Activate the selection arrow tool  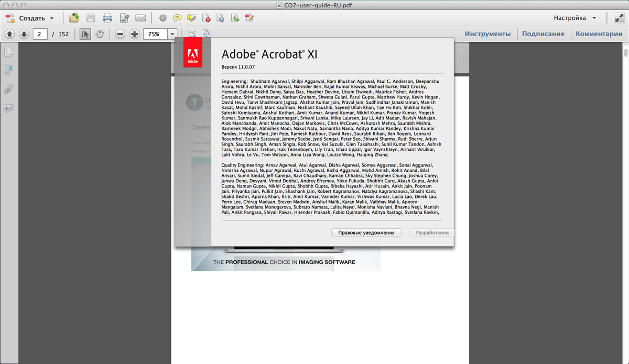[x=85, y=34]
